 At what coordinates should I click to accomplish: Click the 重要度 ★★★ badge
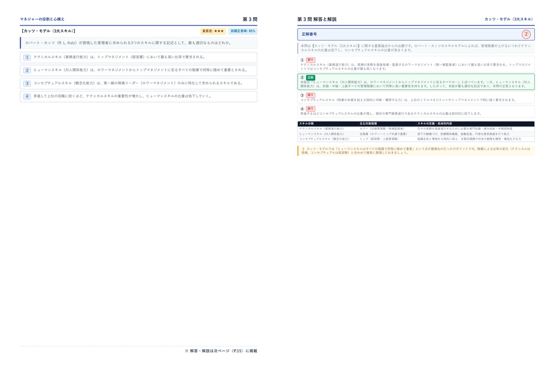pyautogui.click(x=213, y=31)
